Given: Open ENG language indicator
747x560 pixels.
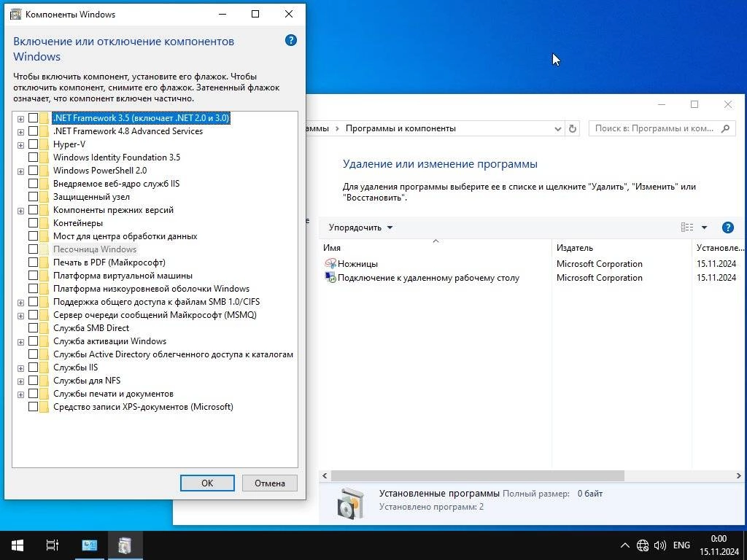Looking at the screenshot, I should (681, 545).
